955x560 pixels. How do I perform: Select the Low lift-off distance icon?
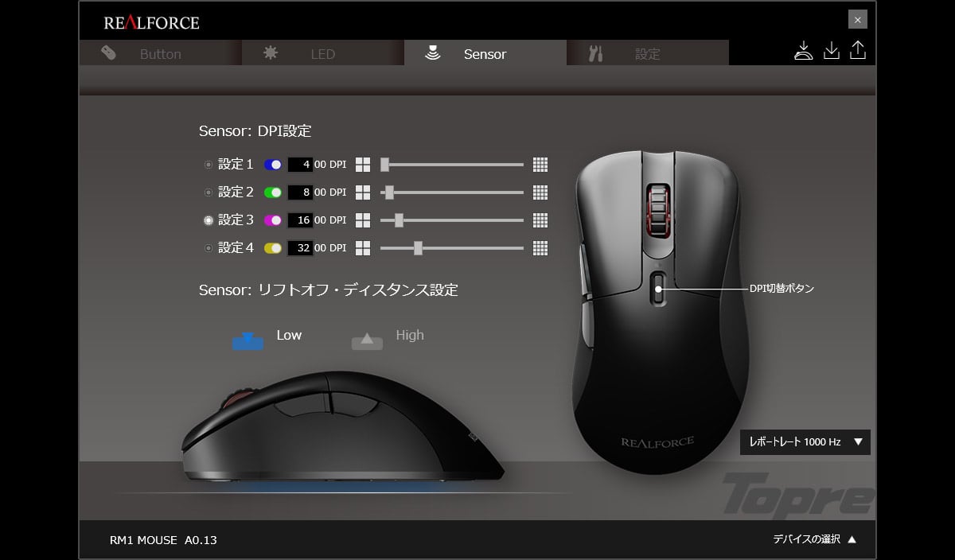pyautogui.click(x=248, y=340)
